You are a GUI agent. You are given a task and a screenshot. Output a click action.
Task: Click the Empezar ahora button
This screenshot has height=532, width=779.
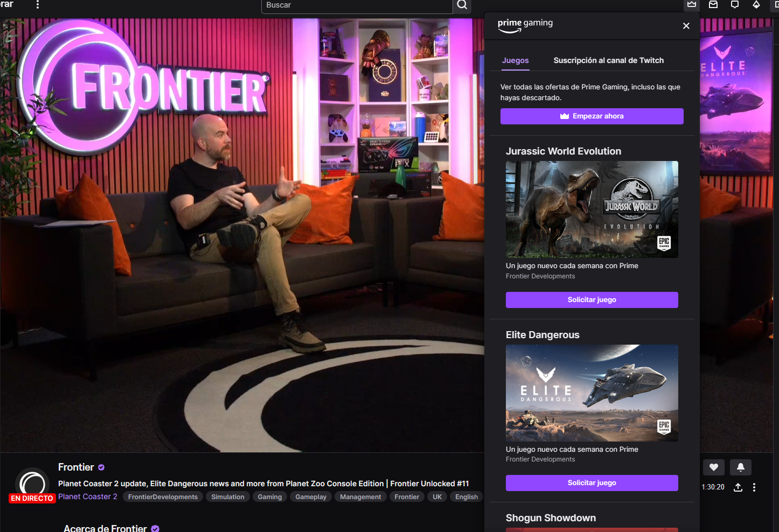(592, 116)
